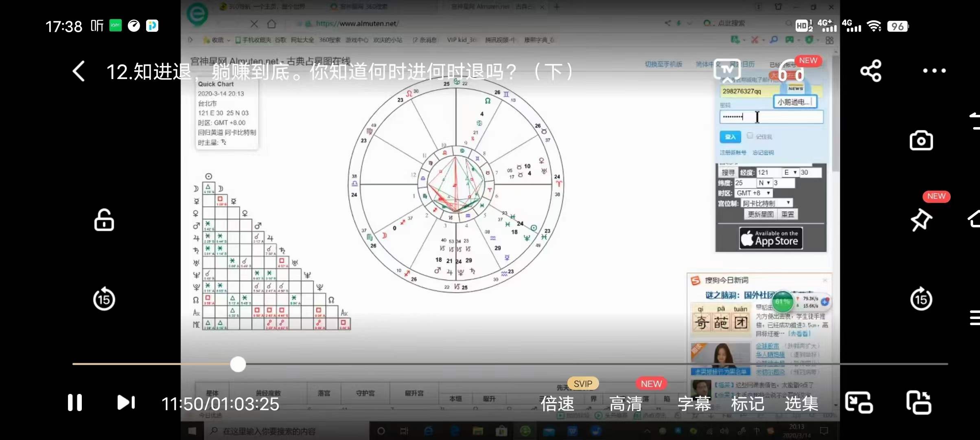Click the camera screenshot icon on the right
Image resolution: width=980 pixels, height=440 pixels.
(x=921, y=140)
